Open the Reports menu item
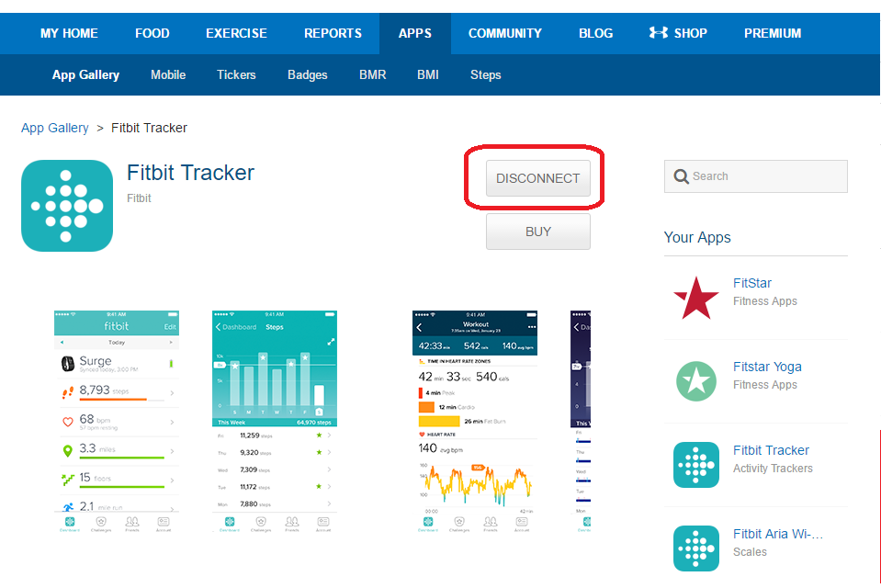 tap(333, 33)
